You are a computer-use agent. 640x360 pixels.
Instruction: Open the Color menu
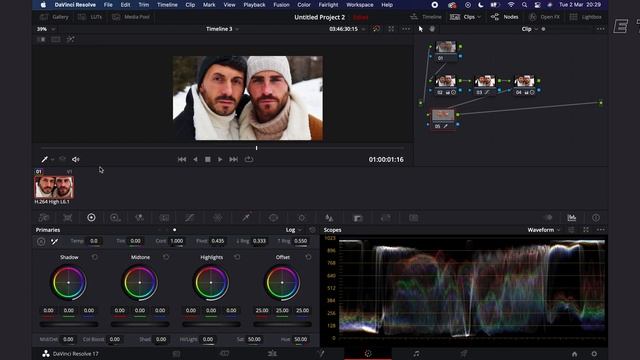click(x=304, y=5)
